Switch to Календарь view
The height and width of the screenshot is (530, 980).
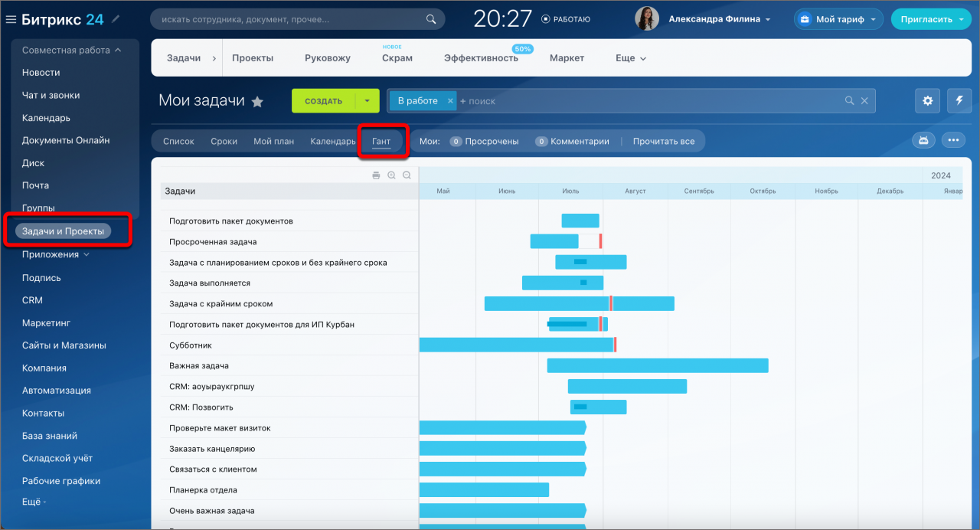(333, 141)
